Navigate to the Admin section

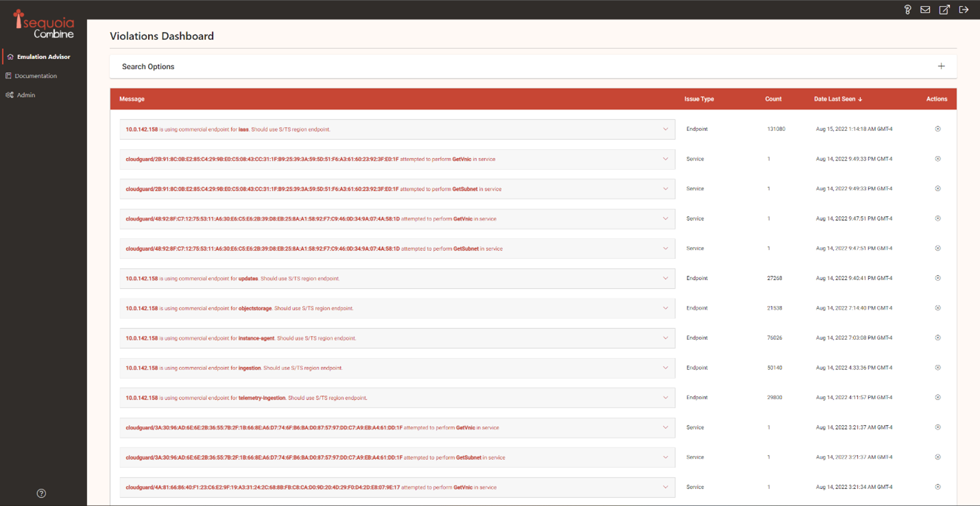coord(27,94)
